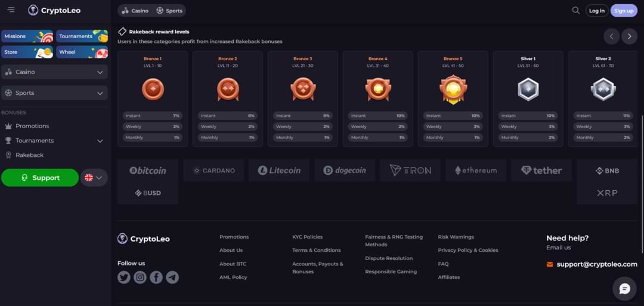The width and height of the screenshot is (644, 306).
Task: Open the Privacy Policy & Cookies link
Action: point(468,250)
